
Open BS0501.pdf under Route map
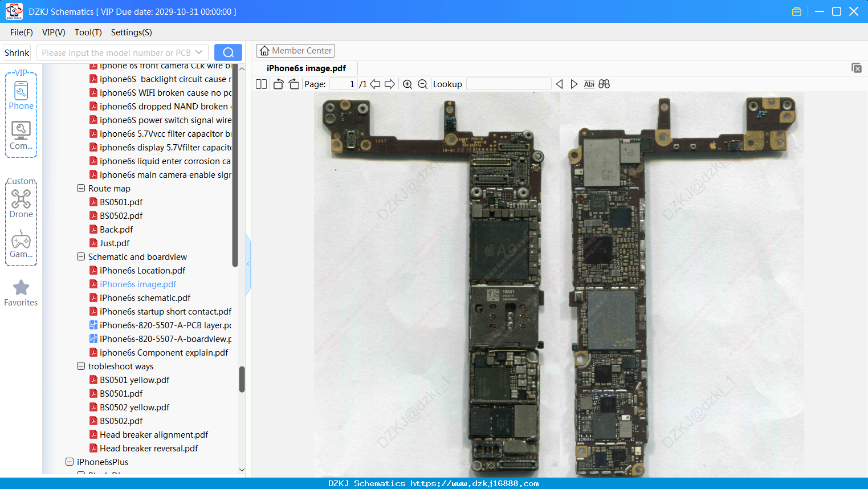pos(116,202)
